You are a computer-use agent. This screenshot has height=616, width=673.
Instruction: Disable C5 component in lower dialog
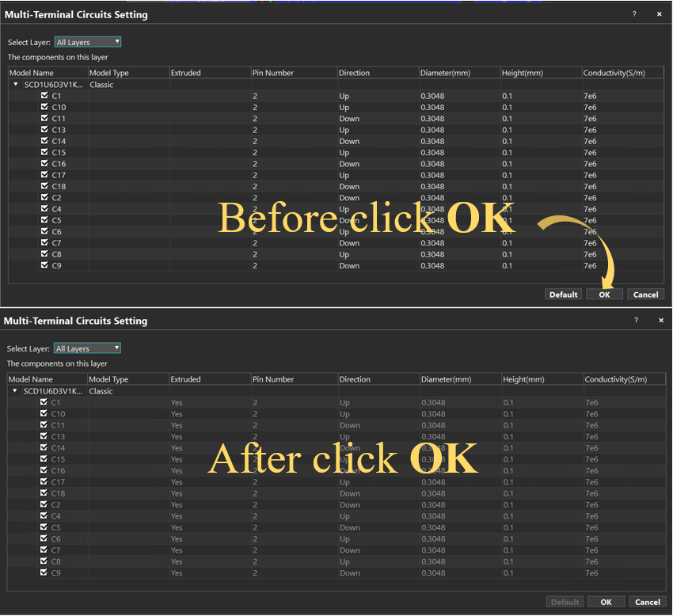pos(44,527)
